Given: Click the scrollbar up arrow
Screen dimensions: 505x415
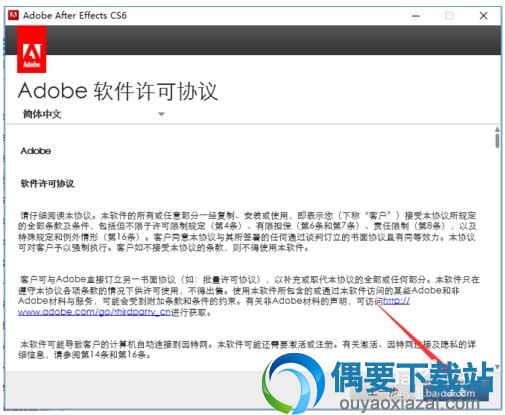Looking at the screenshot, I should (497, 129).
